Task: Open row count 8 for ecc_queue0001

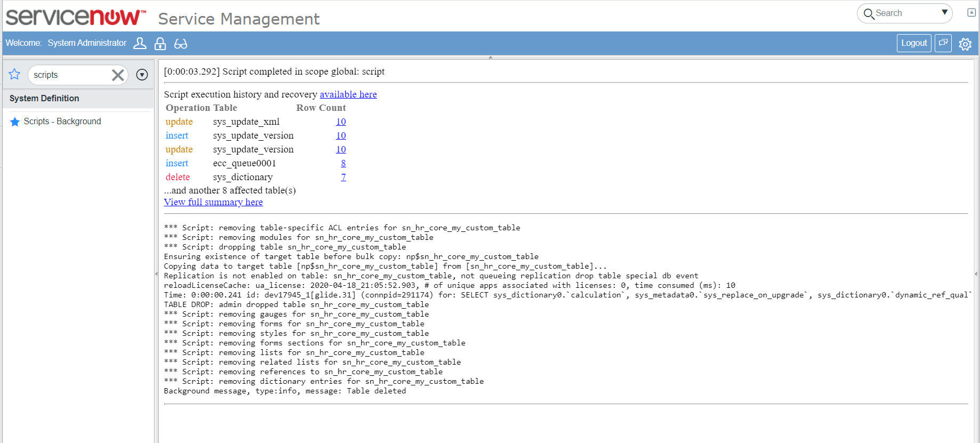Action: (343, 163)
